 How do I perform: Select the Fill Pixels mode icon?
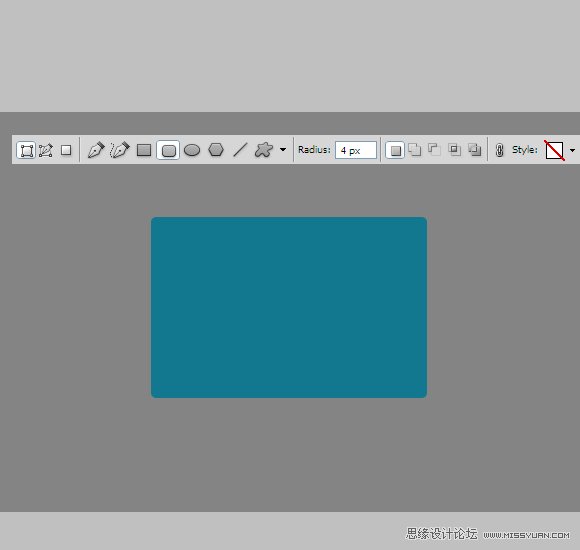(x=66, y=150)
